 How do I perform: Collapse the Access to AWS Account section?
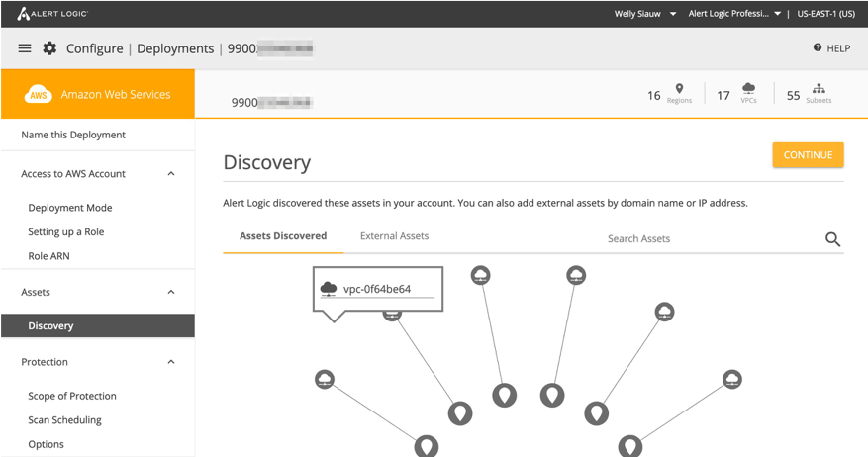click(171, 174)
